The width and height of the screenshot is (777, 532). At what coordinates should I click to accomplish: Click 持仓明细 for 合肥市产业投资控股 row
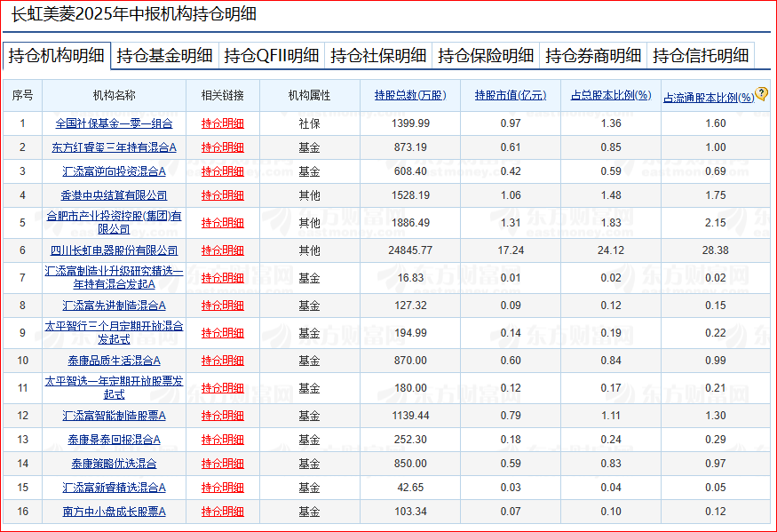point(223,223)
